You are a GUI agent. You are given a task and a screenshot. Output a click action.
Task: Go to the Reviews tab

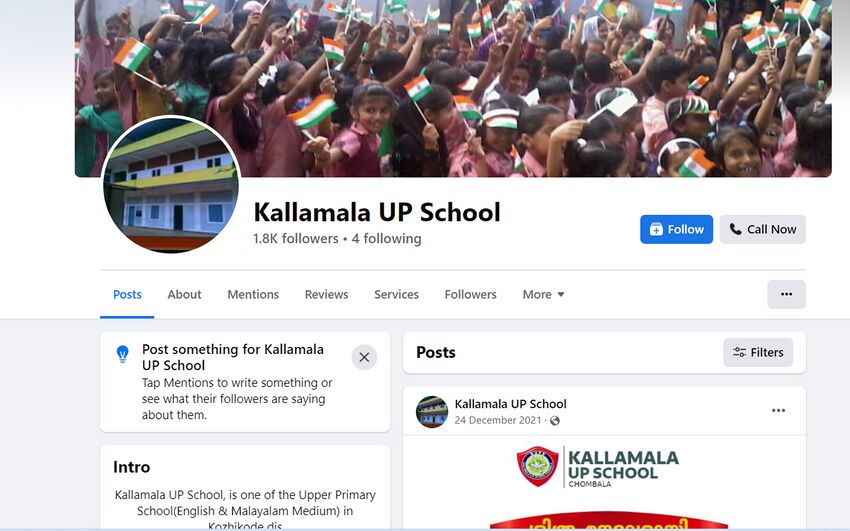[x=326, y=294]
